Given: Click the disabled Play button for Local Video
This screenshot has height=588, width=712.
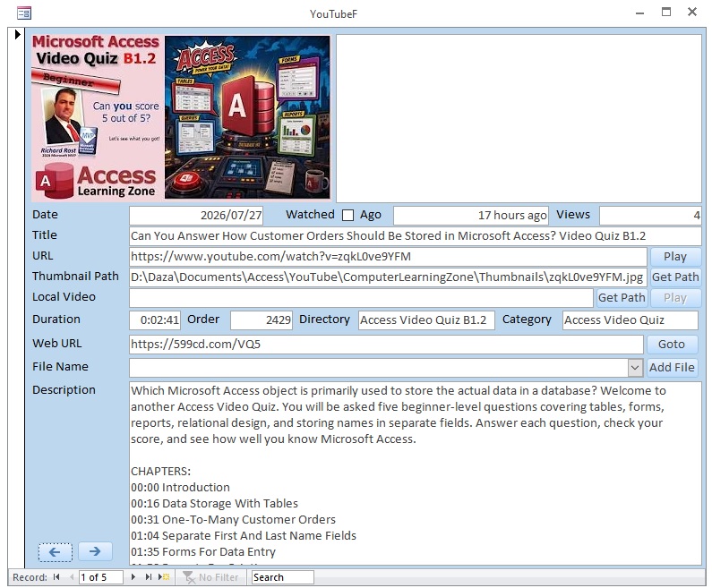Looking at the screenshot, I should tap(675, 298).
